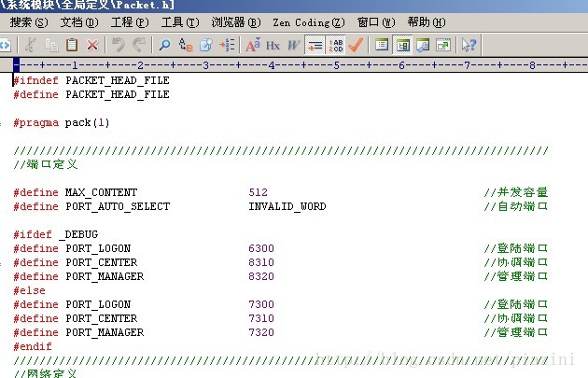Click the column ruler at mark 4
Viewport: 588px width, 378px height.
tap(272, 65)
